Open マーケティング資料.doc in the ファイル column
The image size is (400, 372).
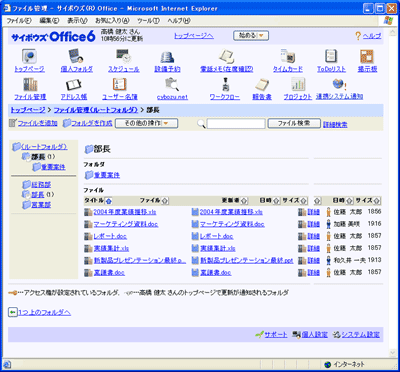coord(232,224)
